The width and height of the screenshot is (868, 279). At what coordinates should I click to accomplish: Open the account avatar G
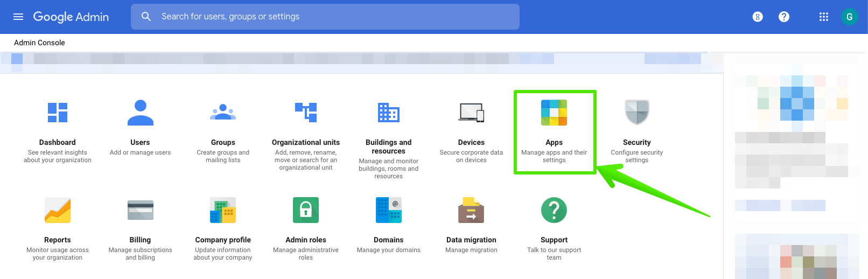[x=850, y=17]
